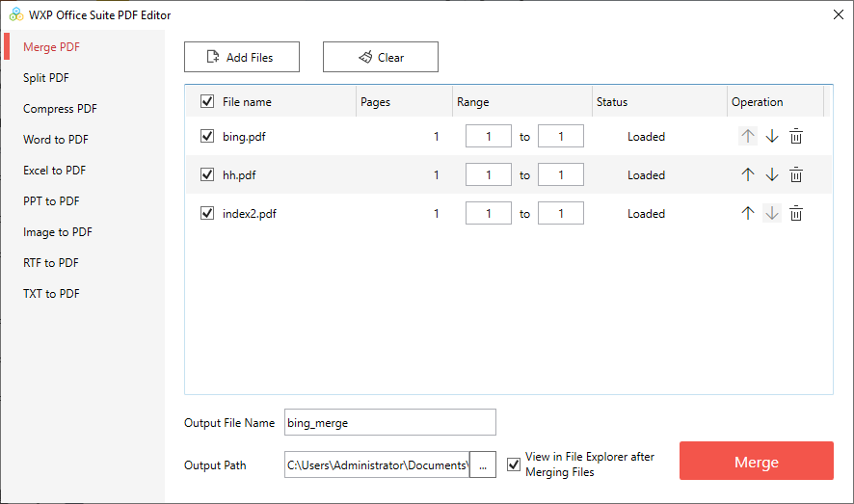Click the Add Files button
The width and height of the screenshot is (854, 504).
click(x=242, y=57)
